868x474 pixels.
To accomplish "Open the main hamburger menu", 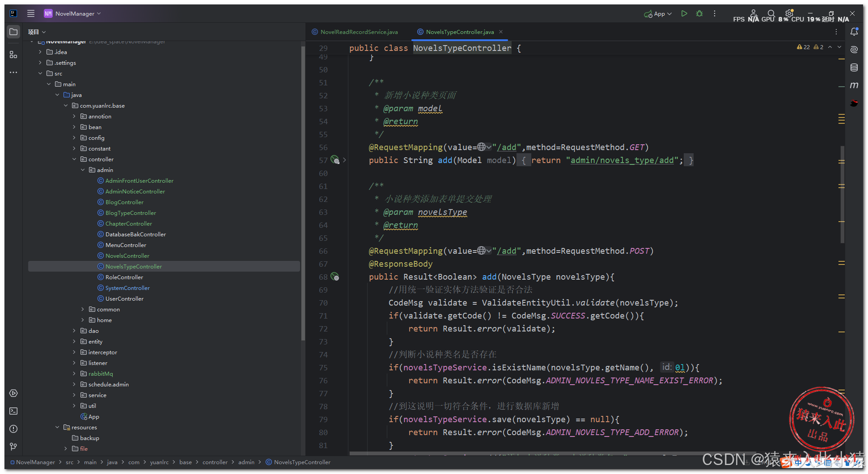I will (31, 13).
